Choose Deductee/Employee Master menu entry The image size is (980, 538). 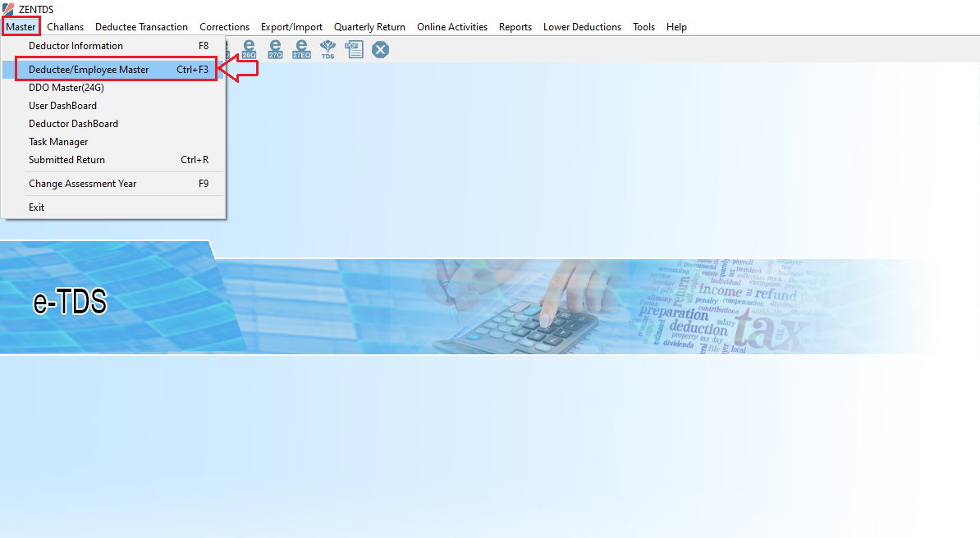(x=113, y=70)
